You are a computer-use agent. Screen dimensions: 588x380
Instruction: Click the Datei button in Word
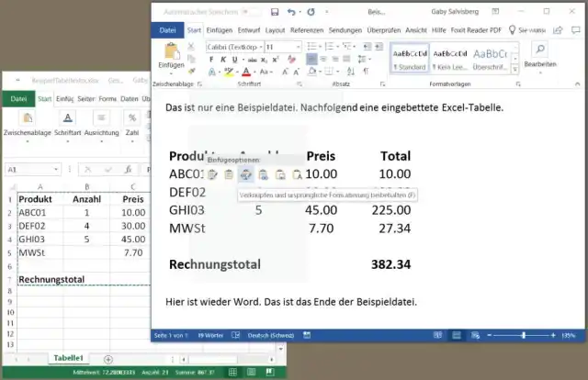click(x=168, y=30)
